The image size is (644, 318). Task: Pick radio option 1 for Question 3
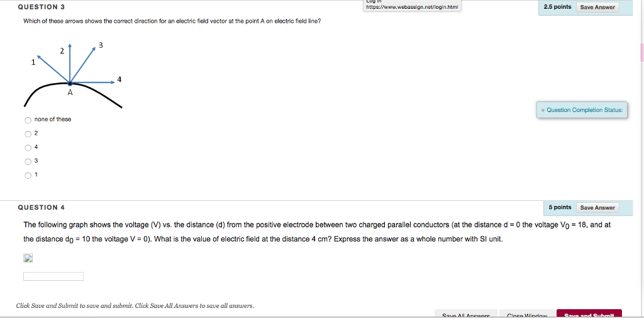28,176
